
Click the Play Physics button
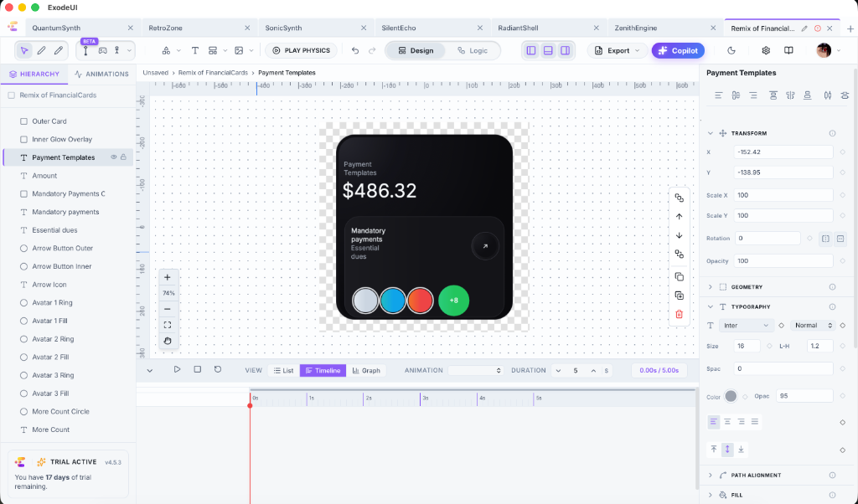tap(302, 50)
